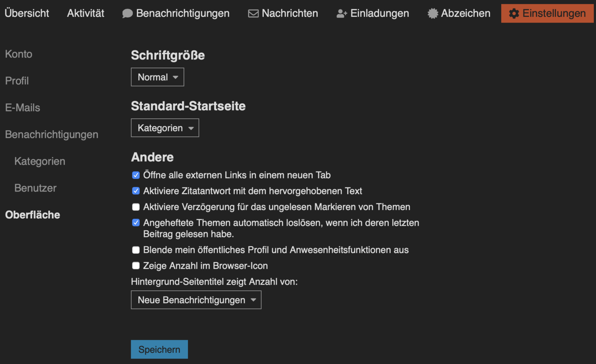
Task: Click the add-user icon beside Einladungen
Action: [x=342, y=14]
